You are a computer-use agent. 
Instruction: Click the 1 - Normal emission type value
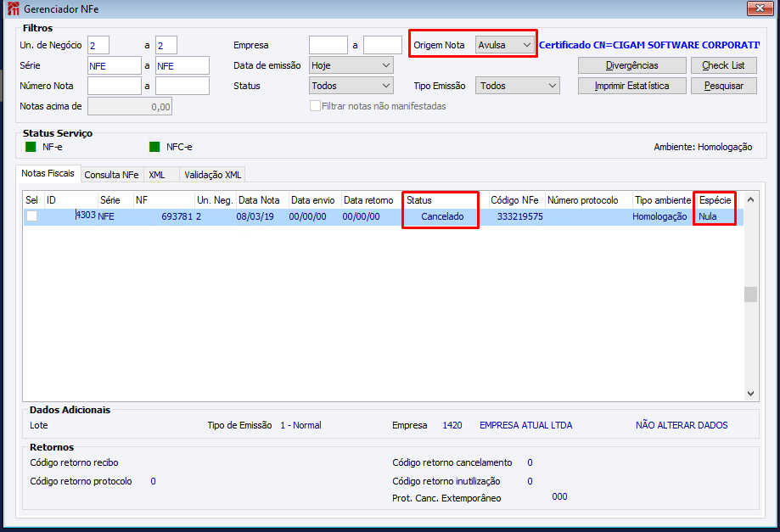click(x=301, y=426)
